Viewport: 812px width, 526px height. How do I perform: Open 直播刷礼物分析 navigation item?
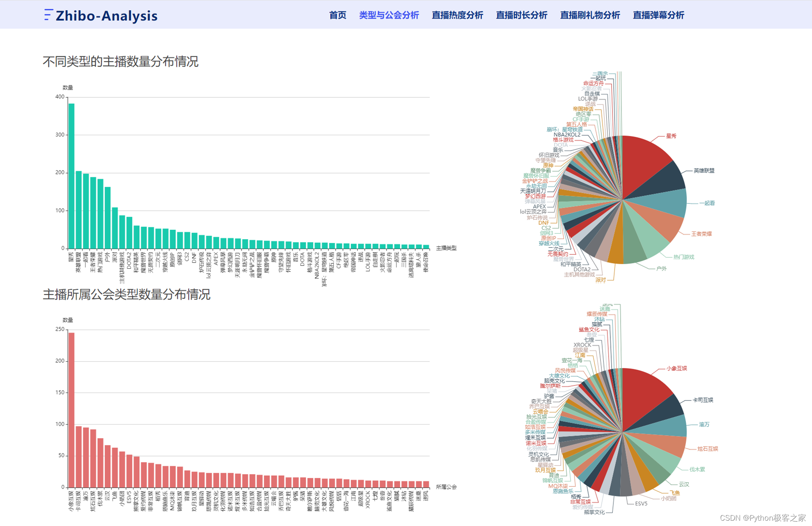tap(590, 15)
